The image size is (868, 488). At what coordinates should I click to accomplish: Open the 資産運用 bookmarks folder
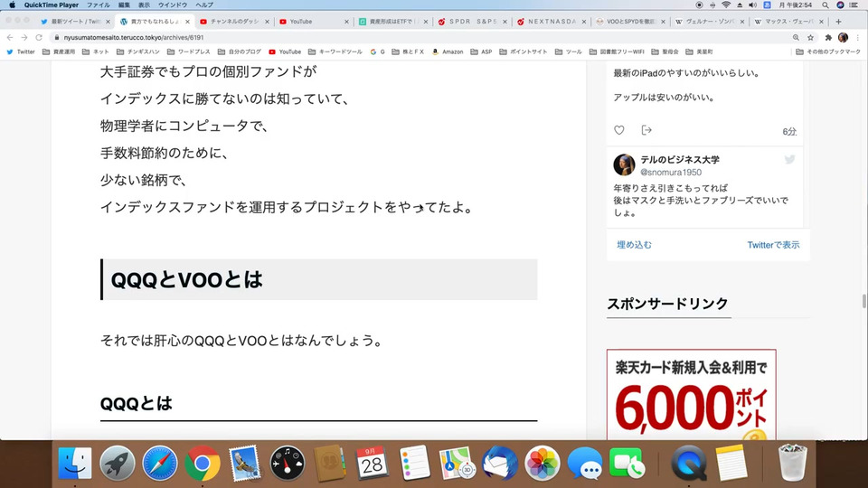59,52
